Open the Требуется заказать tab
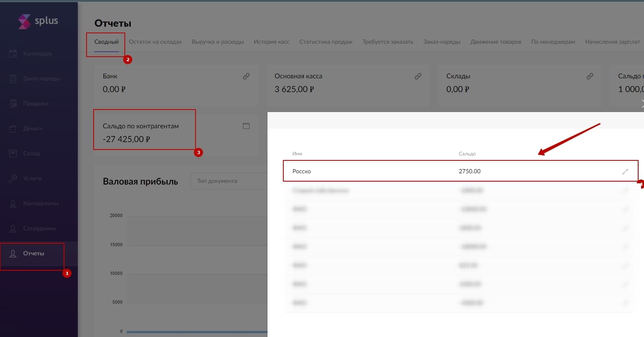The height and width of the screenshot is (337, 644). pos(388,42)
